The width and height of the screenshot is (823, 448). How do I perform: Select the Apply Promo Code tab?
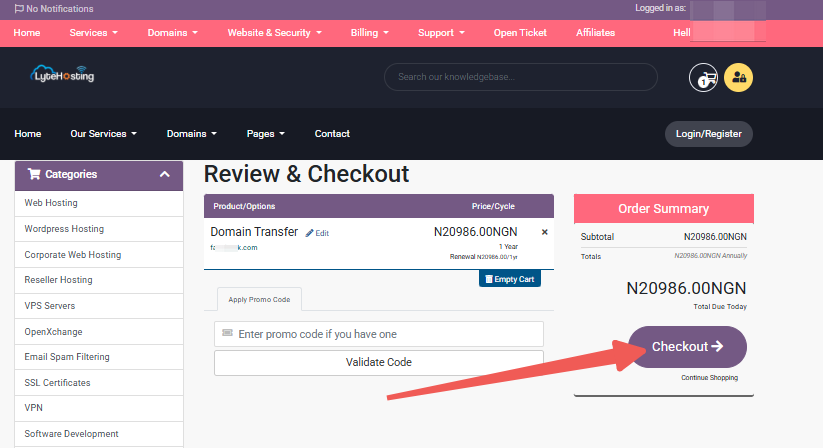[x=259, y=299]
